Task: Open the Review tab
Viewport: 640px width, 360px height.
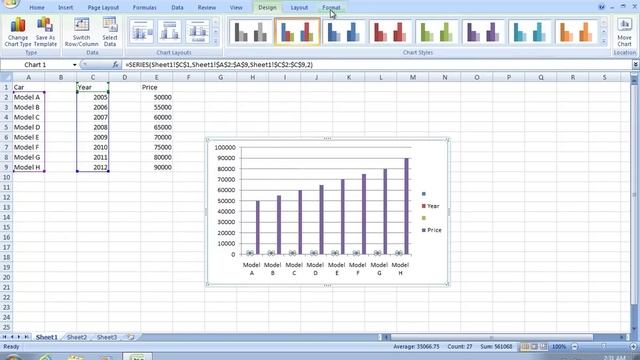Action: pos(207,7)
